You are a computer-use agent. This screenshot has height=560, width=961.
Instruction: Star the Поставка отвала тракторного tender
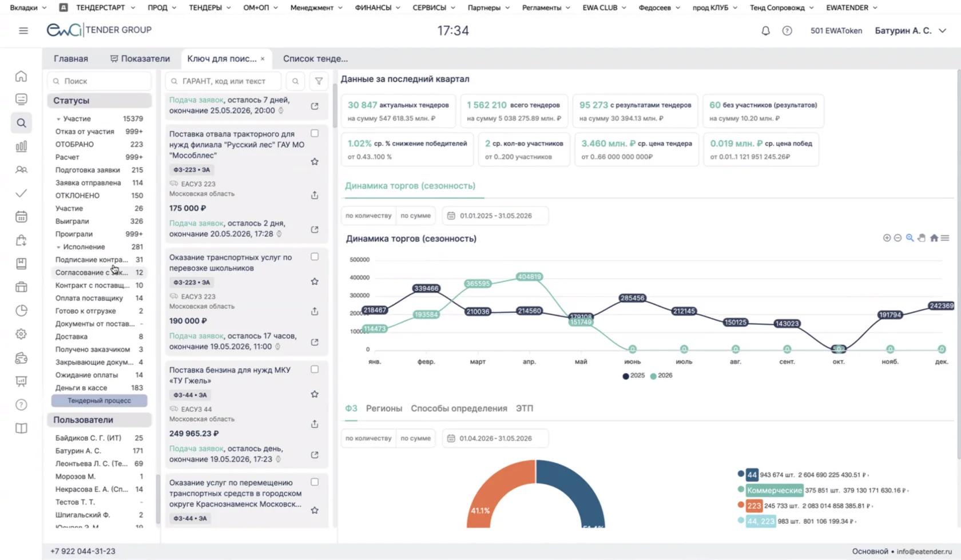click(315, 162)
